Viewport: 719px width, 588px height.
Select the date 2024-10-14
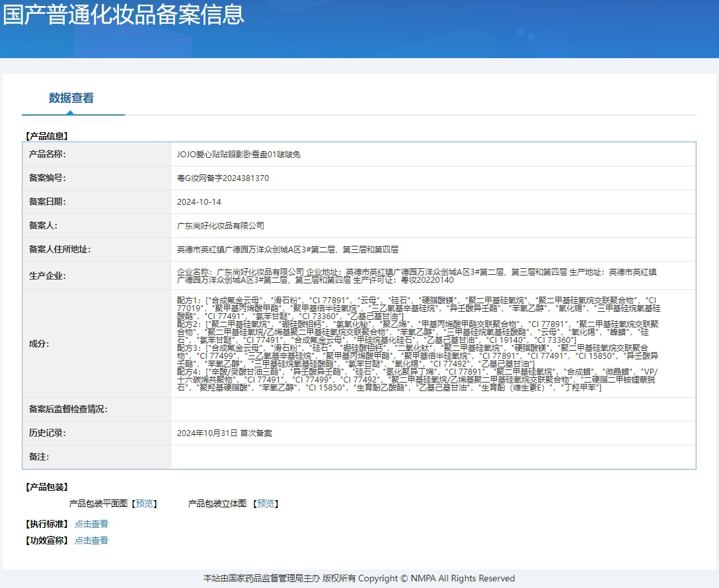pos(199,202)
